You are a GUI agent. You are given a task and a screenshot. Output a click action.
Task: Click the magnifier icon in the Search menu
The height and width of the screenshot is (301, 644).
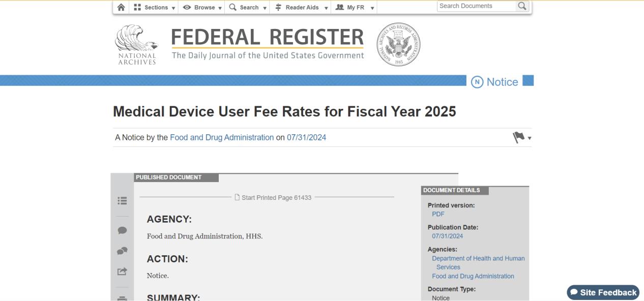(233, 7)
